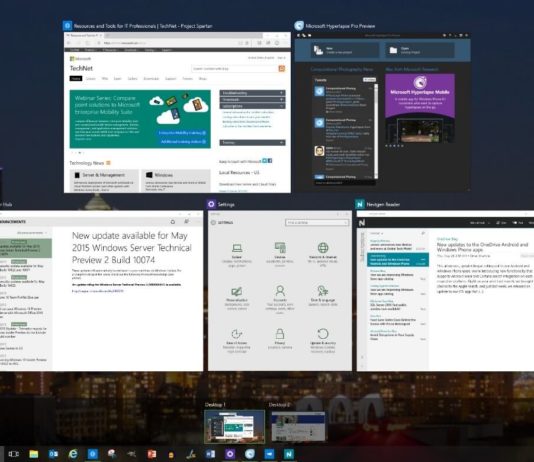Open Internet Explorer from the taskbar
The height and width of the screenshot is (462, 534).
point(73,454)
